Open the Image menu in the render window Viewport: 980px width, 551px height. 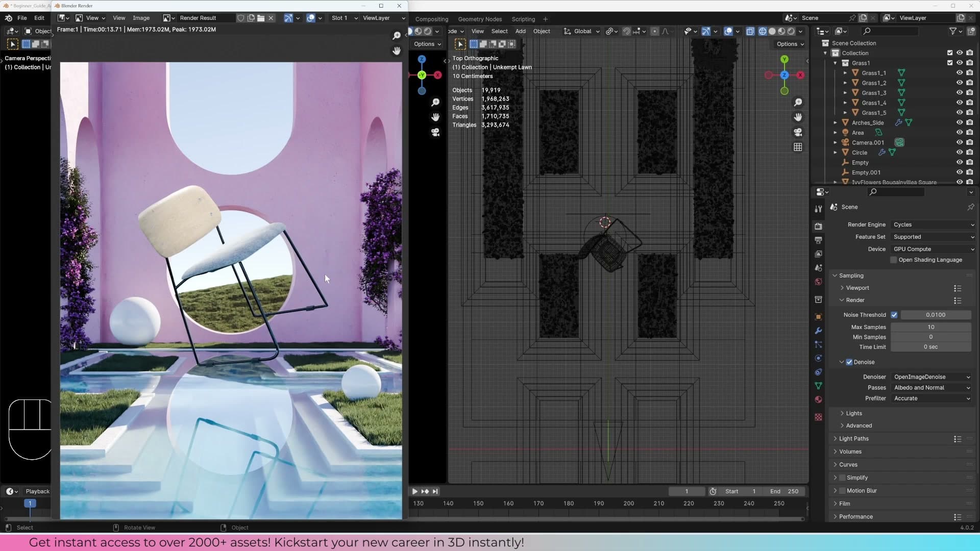(x=141, y=18)
